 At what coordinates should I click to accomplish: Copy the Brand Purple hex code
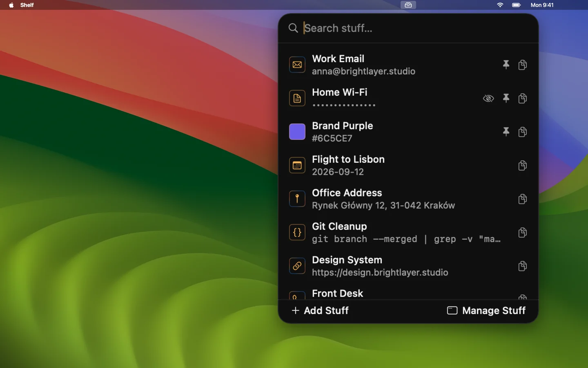[522, 132]
